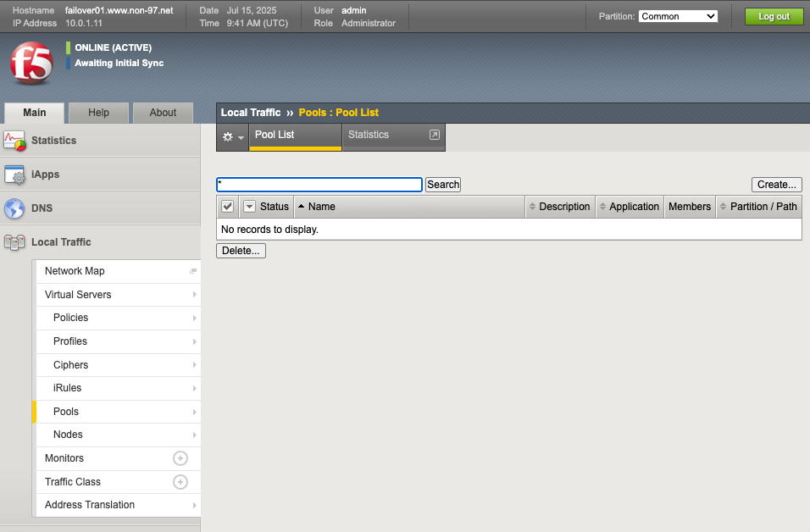The image size is (810, 532).
Task: Switch to the Main tab
Action: click(35, 113)
